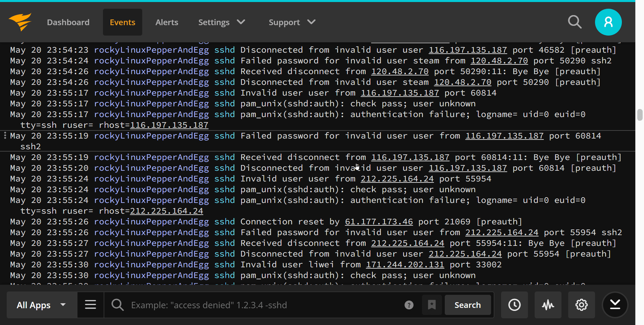Viewport: 644px width, 325px height.
Task: Click the search bar magnifier icon
Action: [117, 305]
